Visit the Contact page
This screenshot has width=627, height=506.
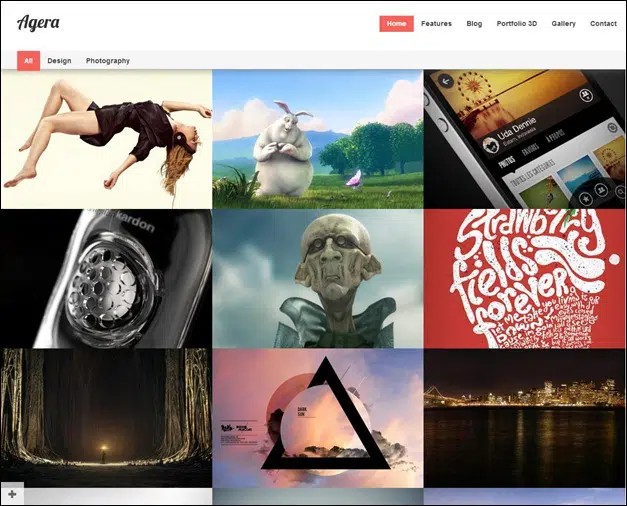[x=603, y=24]
